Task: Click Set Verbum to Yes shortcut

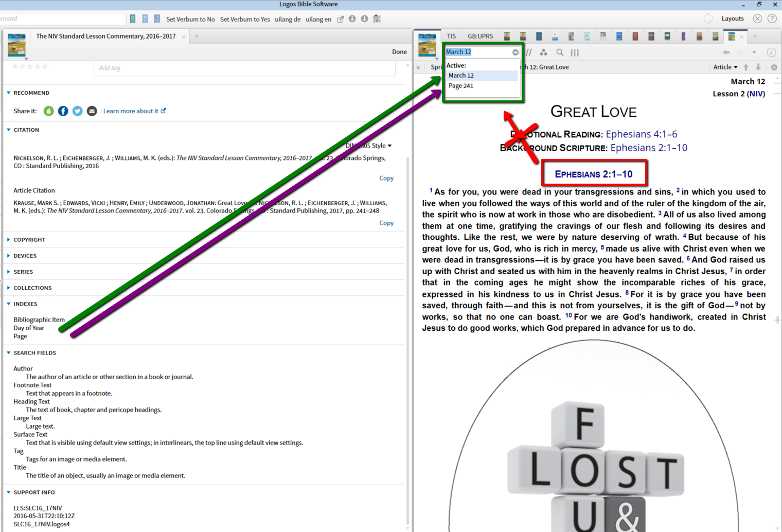Action: 245,20
